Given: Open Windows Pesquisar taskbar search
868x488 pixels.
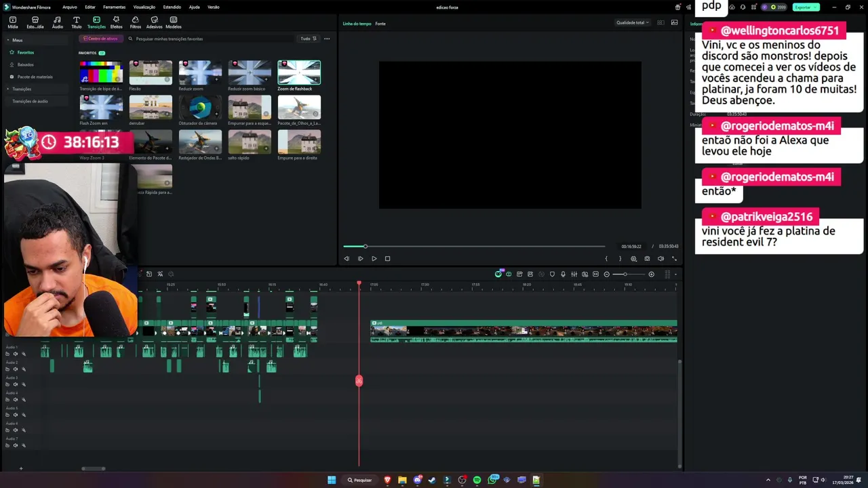Looking at the screenshot, I should [359, 480].
